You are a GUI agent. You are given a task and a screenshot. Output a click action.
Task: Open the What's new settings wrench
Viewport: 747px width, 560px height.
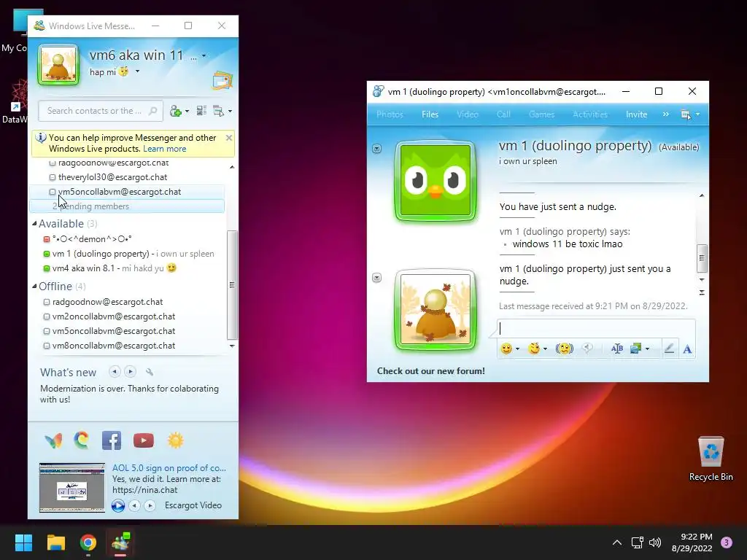150,372
